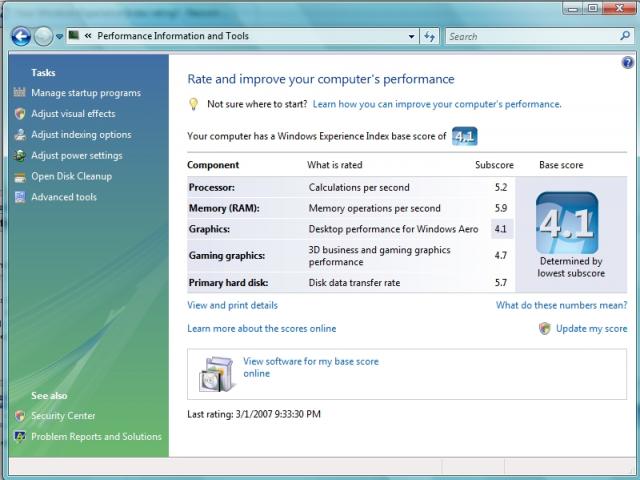This screenshot has width=640, height=480.
Task: Click Memory operations per second text
Action: click(375, 209)
